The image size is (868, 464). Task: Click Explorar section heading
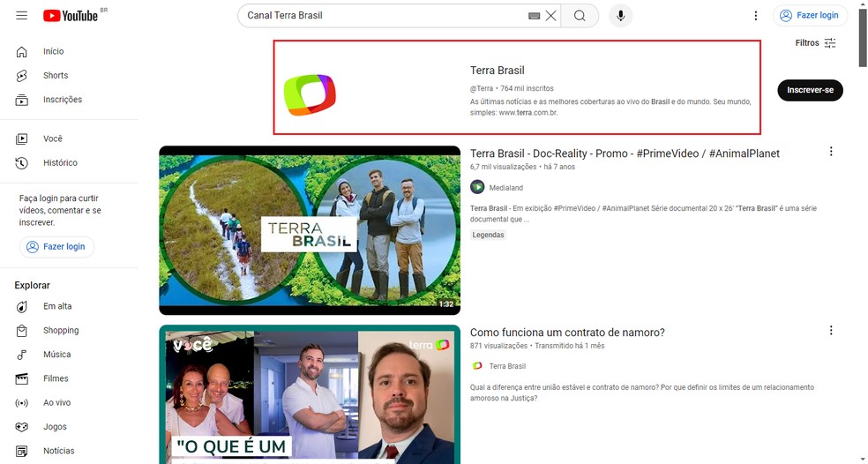click(x=32, y=285)
